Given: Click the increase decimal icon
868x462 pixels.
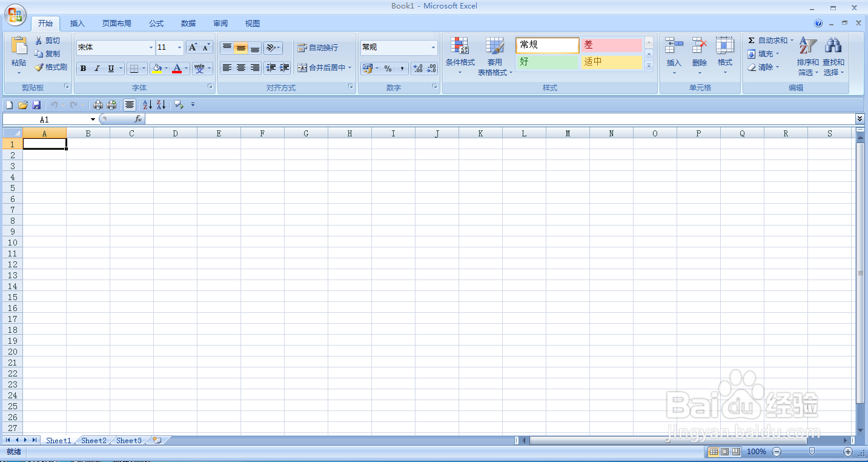Looking at the screenshot, I should (x=418, y=69).
